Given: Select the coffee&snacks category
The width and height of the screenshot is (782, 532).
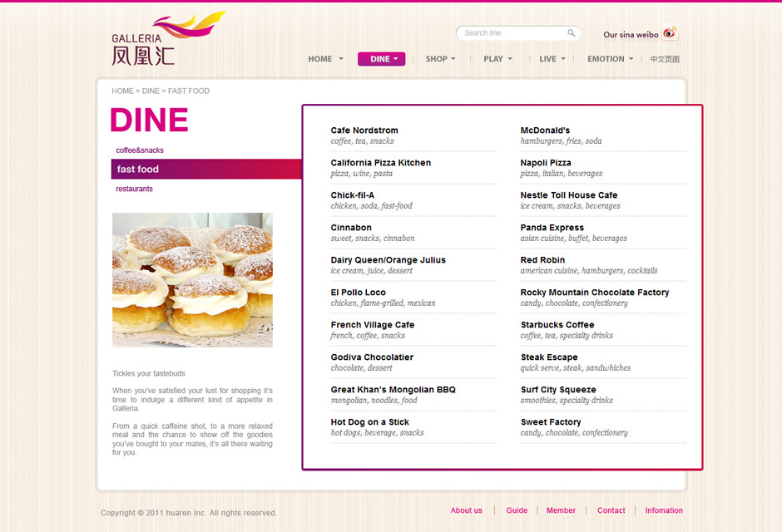Looking at the screenshot, I should [140, 150].
